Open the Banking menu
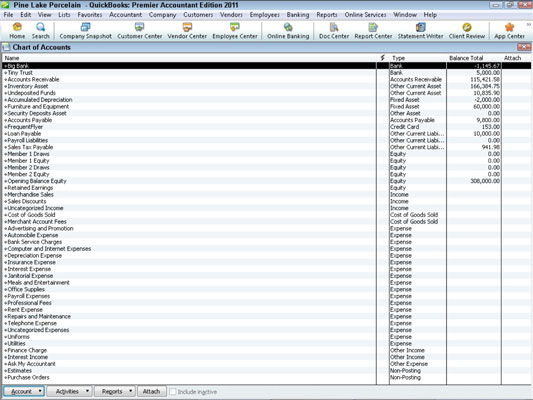Image resolution: width=533 pixels, height=400 pixels. [298, 15]
